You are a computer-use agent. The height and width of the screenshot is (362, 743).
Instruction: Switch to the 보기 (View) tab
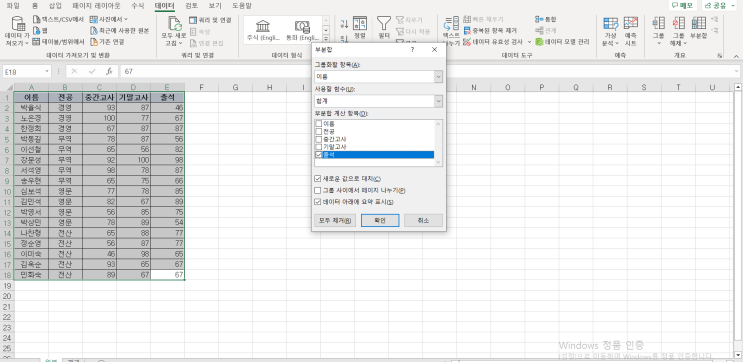(215, 6)
